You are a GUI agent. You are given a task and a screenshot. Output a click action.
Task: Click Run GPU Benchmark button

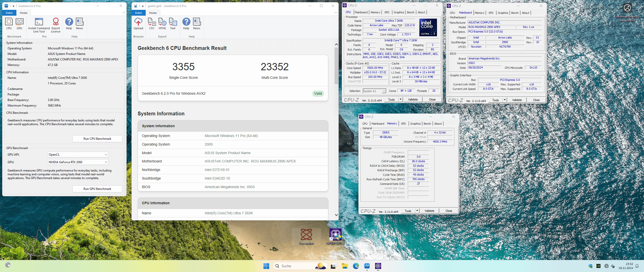coord(97,189)
